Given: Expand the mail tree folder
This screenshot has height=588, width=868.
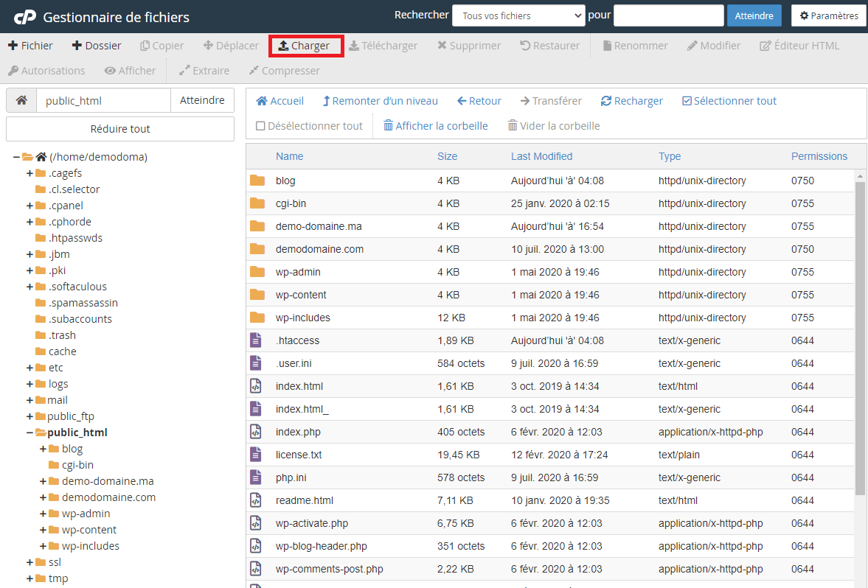Looking at the screenshot, I should point(30,400).
